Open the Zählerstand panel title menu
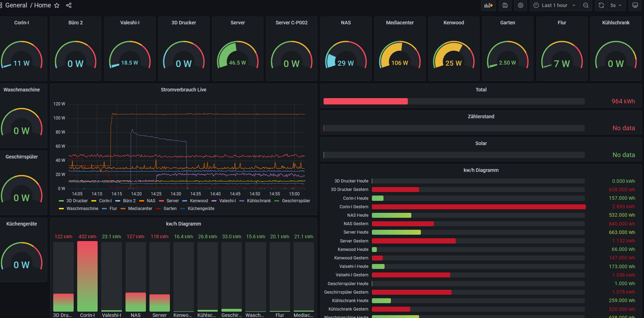The width and height of the screenshot is (644, 318). pyautogui.click(x=481, y=116)
